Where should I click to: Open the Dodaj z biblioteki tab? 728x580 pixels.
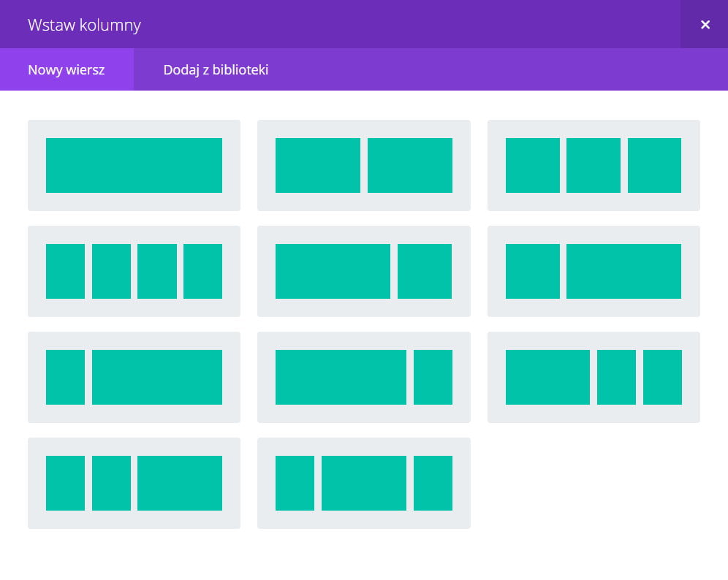tap(216, 70)
